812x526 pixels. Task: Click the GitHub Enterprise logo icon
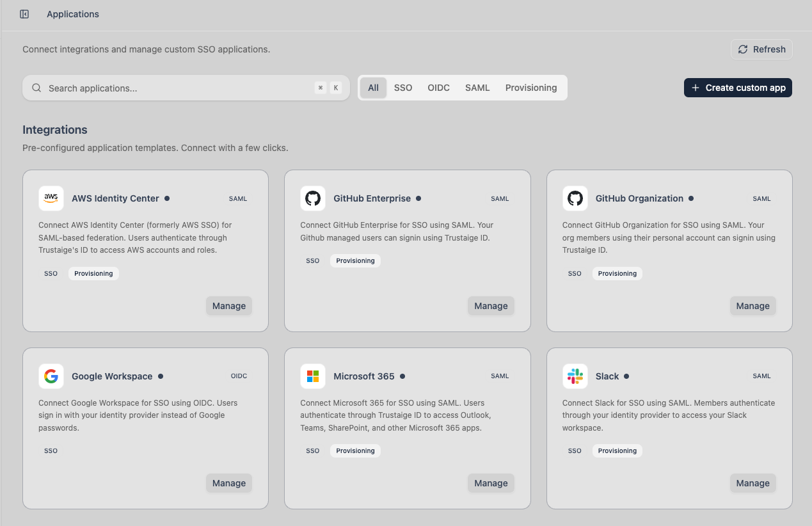(313, 198)
